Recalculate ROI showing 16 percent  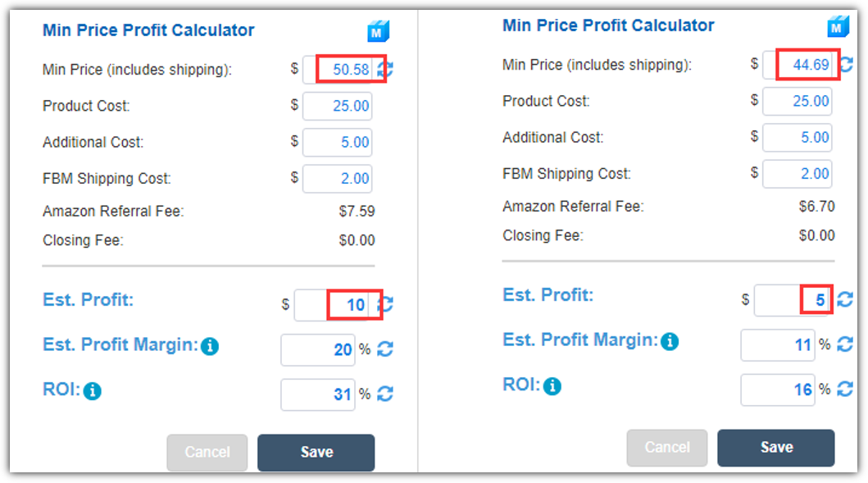845,389
